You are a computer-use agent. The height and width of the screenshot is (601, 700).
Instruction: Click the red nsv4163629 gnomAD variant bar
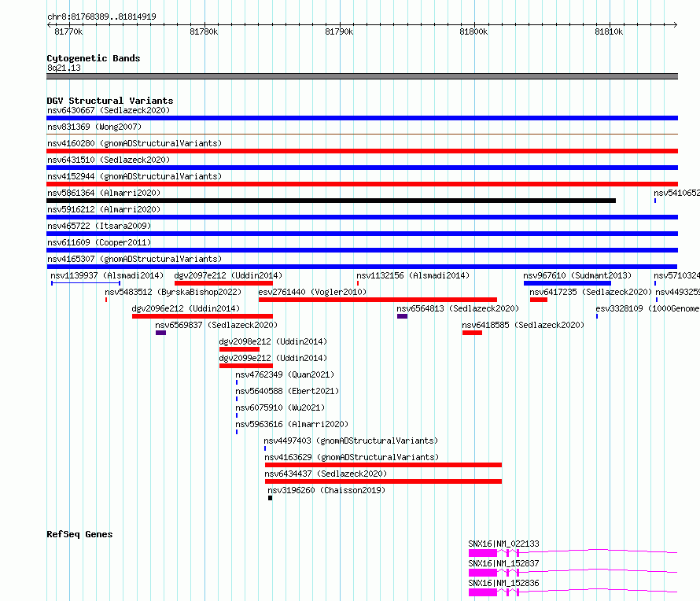[x=383, y=465]
